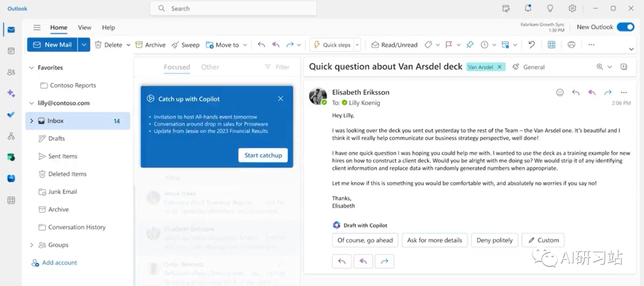This screenshot has height=286, width=644.
Task: Click the New Mail button
Action: [x=52, y=45]
